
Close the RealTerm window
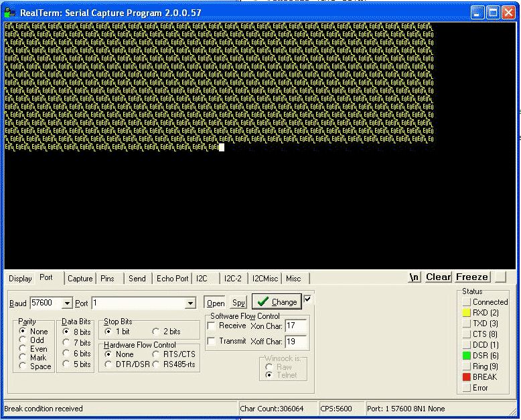(x=508, y=13)
